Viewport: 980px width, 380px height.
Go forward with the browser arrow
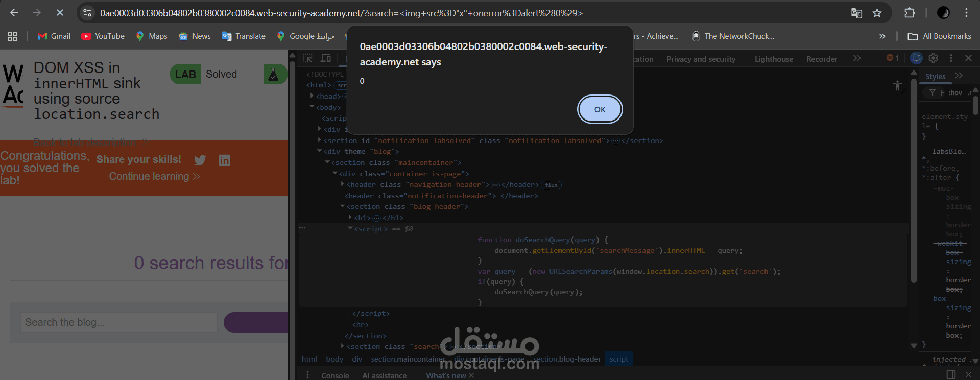[x=37, y=13]
